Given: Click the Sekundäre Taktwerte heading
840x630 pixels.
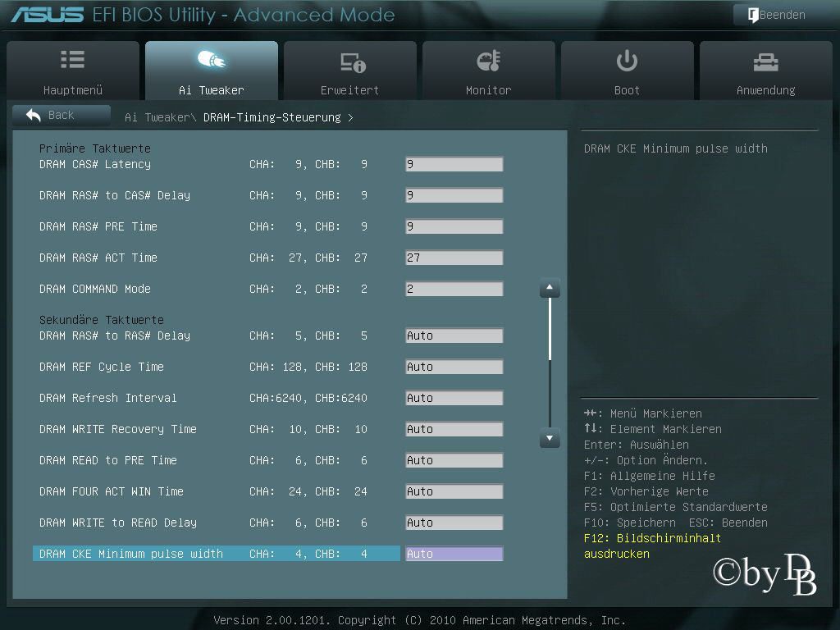Looking at the screenshot, I should (101, 320).
